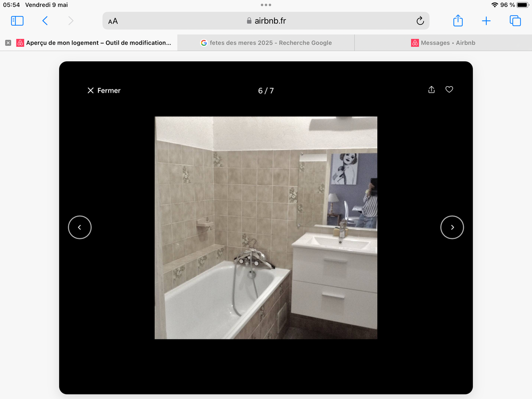Select the Aperçu de mon logement tab
The width and height of the screenshot is (532, 399).
coord(89,43)
